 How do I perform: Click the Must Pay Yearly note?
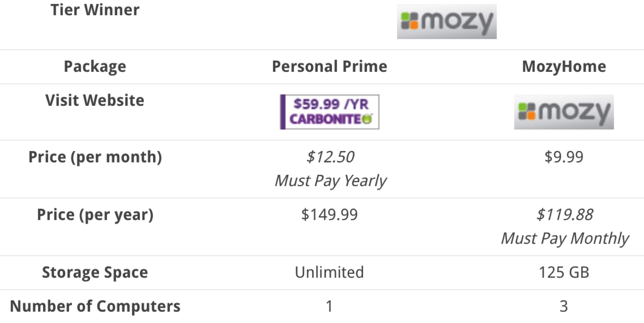(x=331, y=181)
